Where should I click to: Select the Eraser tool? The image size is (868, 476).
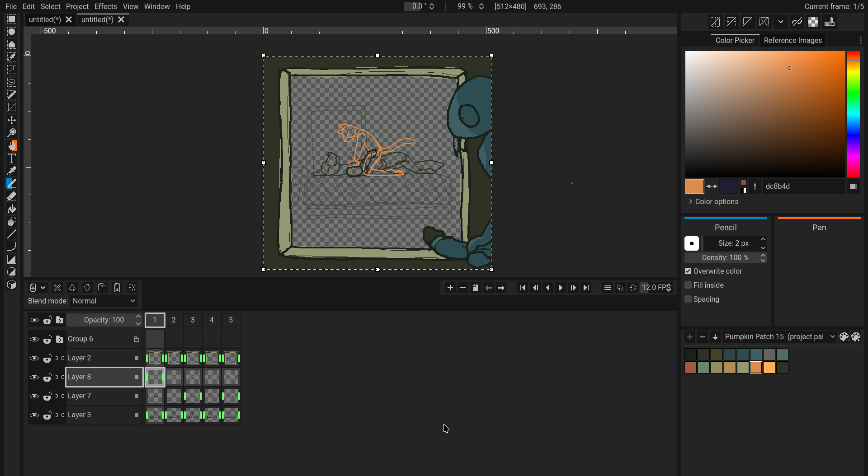(12, 196)
